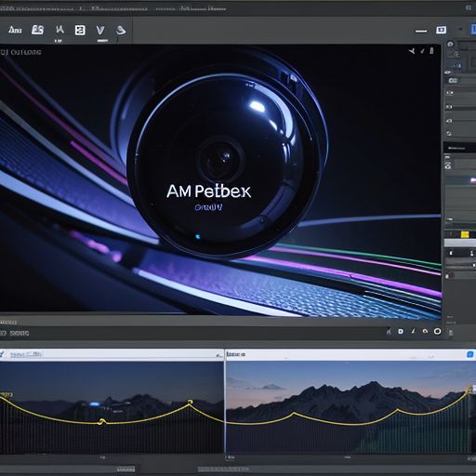Click the "Am" text tool in top toolbar
Screen dimensions: 476x476
(15, 30)
